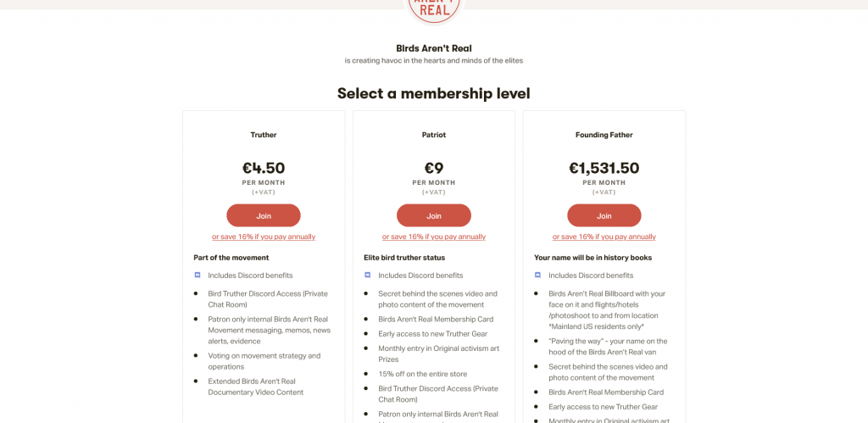Click the Founding Father tier title
This screenshot has width=868, height=423.
click(x=604, y=135)
